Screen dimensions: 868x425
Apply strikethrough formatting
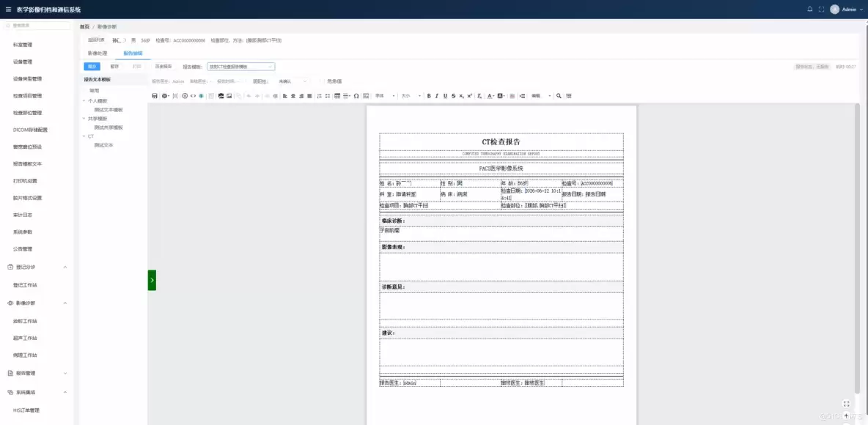pyautogui.click(x=453, y=96)
